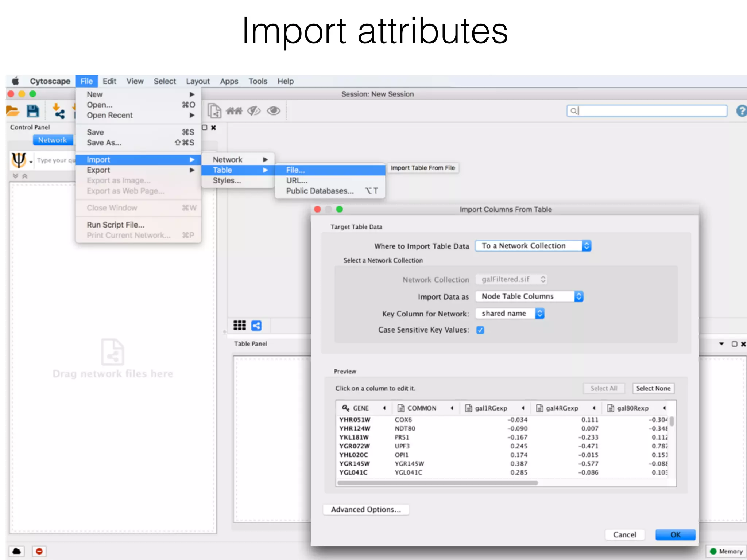Click the Select None button
This screenshot has width=747, height=560.
click(x=653, y=388)
